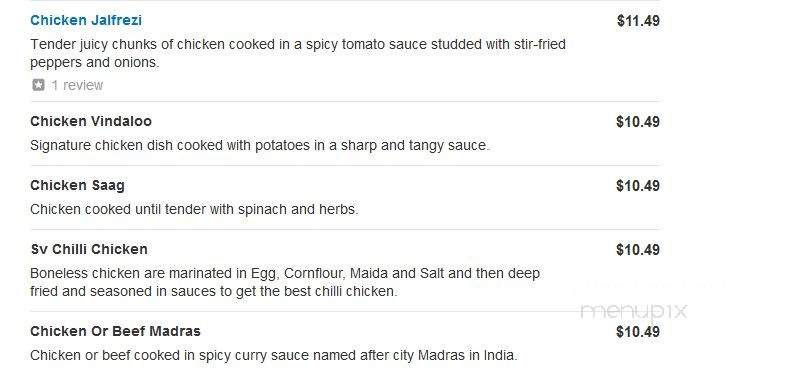
Task: Open the Chicken Jalfrezi menu item link
Action: click(86, 20)
